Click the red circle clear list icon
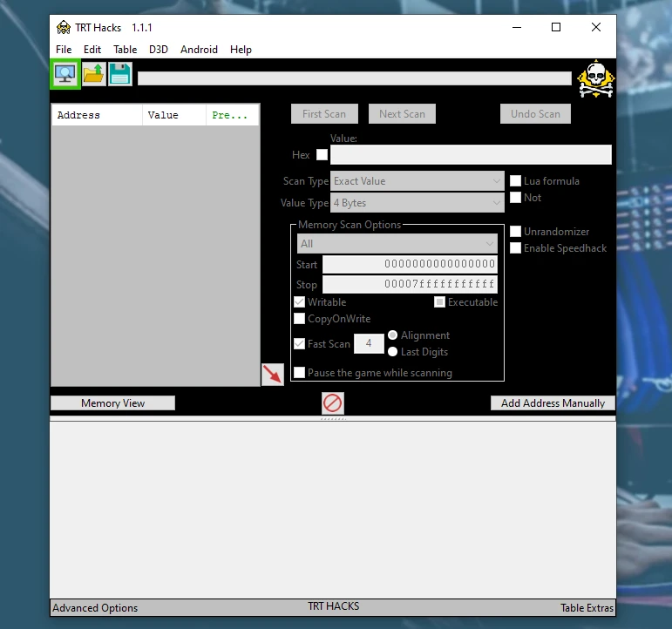The width and height of the screenshot is (672, 629). (x=333, y=402)
